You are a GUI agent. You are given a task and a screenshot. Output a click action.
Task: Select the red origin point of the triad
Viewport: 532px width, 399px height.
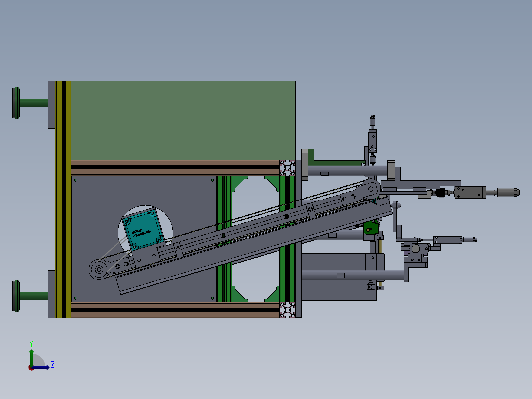31,368
